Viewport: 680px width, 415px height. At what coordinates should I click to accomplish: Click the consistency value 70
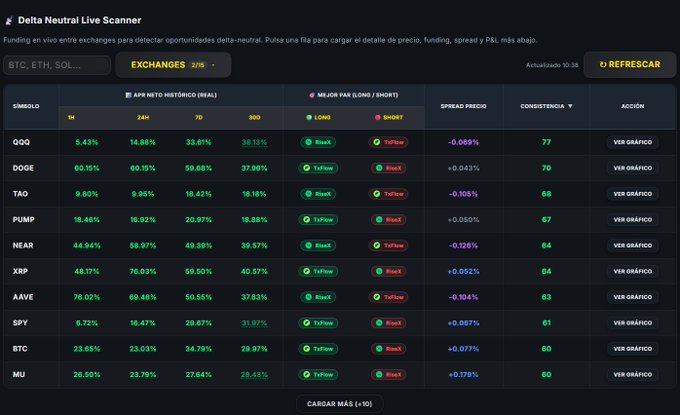coord(546,168)
